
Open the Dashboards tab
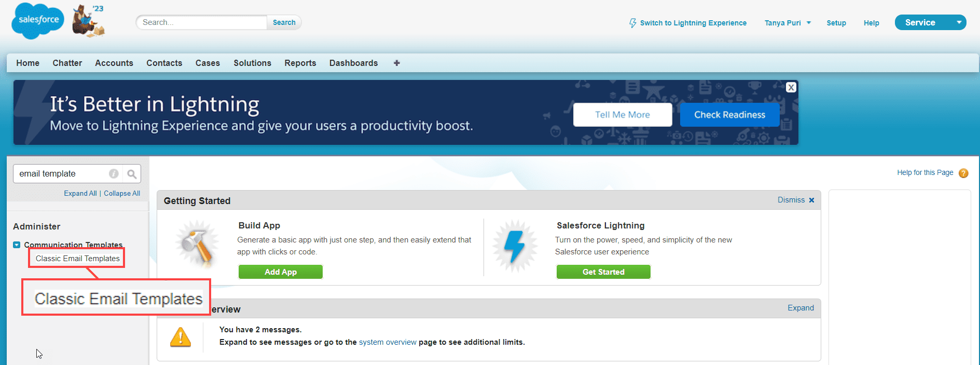click(353, 63)
